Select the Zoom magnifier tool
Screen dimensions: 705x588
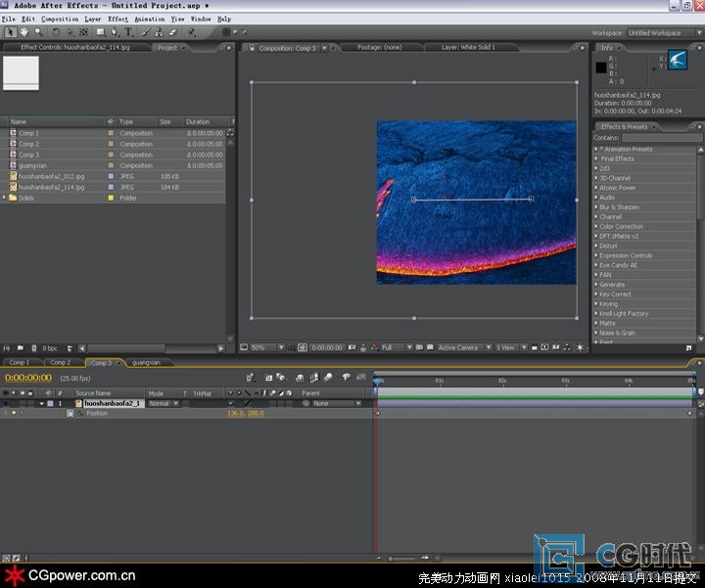point(38,32)
